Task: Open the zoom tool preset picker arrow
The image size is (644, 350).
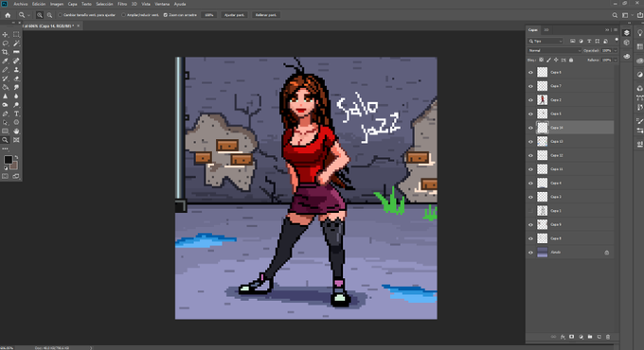Action: (x=28, y=15)
